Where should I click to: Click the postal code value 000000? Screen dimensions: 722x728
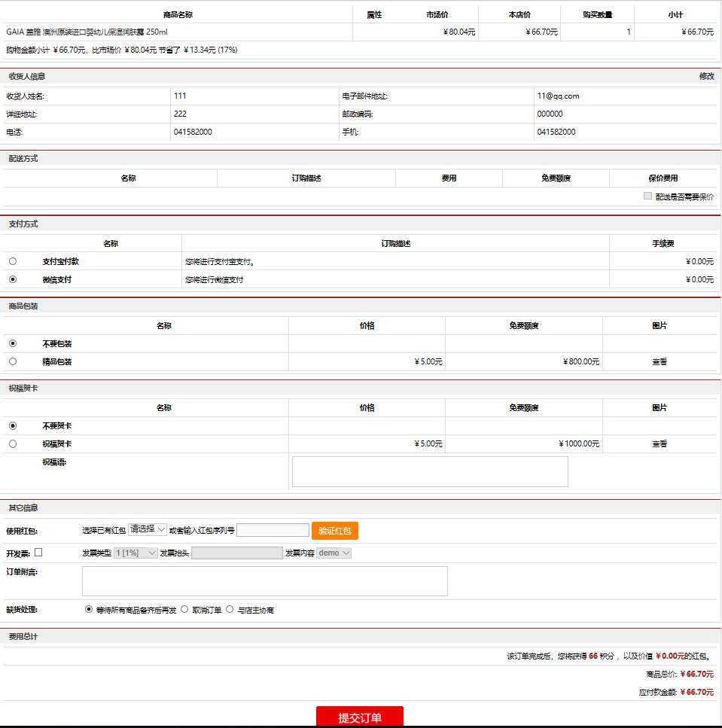pos(550,114)
